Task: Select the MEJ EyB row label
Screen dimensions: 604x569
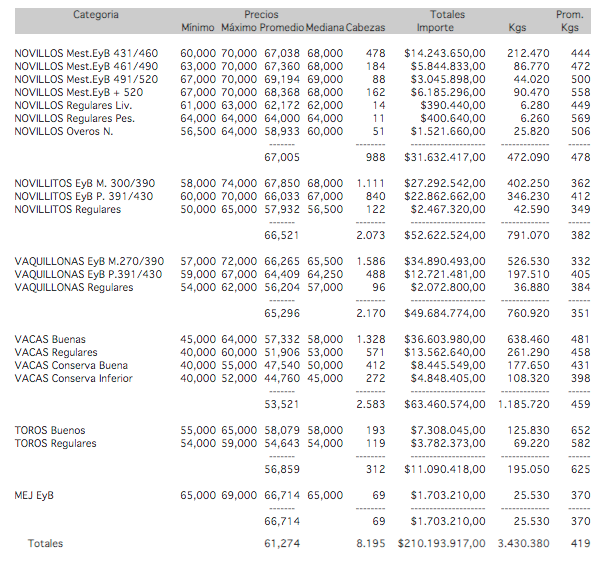Action: point(35,495)
